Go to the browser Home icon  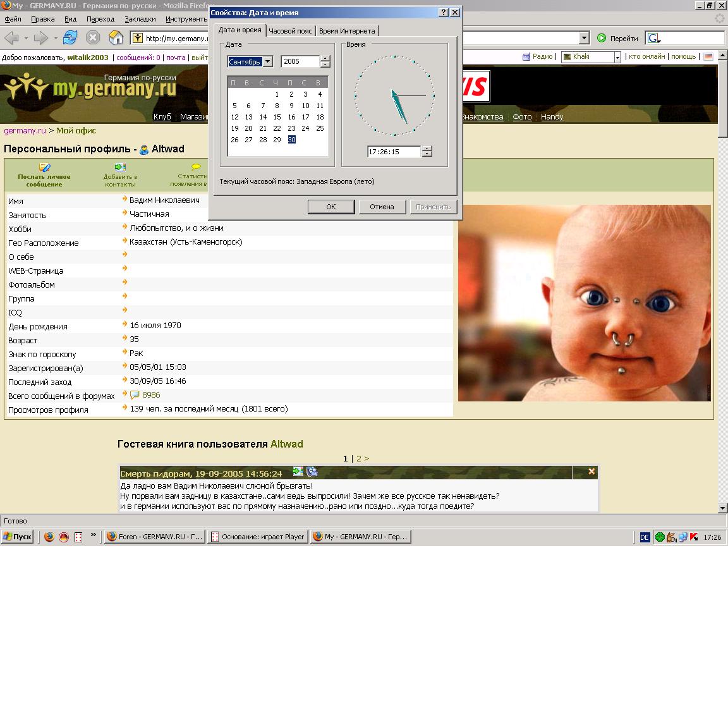coord(116,38)
